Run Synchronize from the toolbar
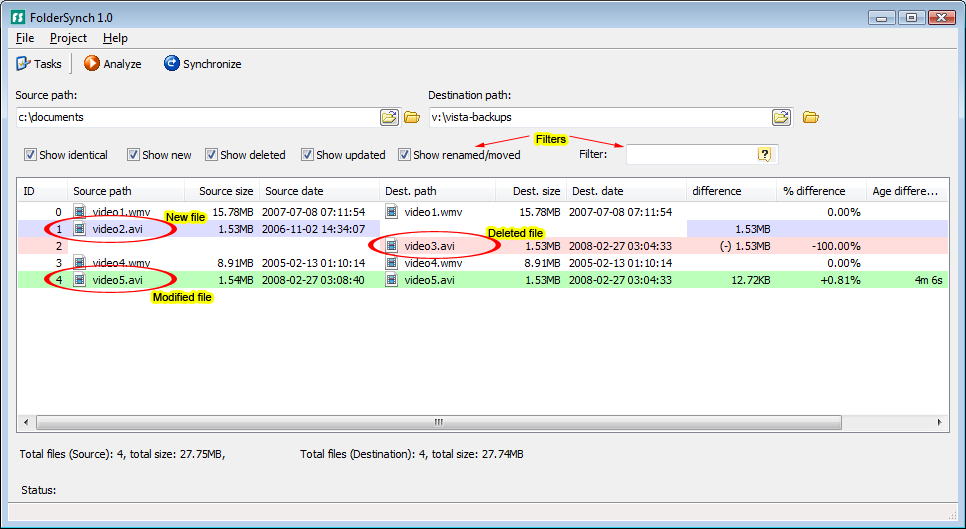The width and height of the screenshot is (966, 529). tap(203, 63)
